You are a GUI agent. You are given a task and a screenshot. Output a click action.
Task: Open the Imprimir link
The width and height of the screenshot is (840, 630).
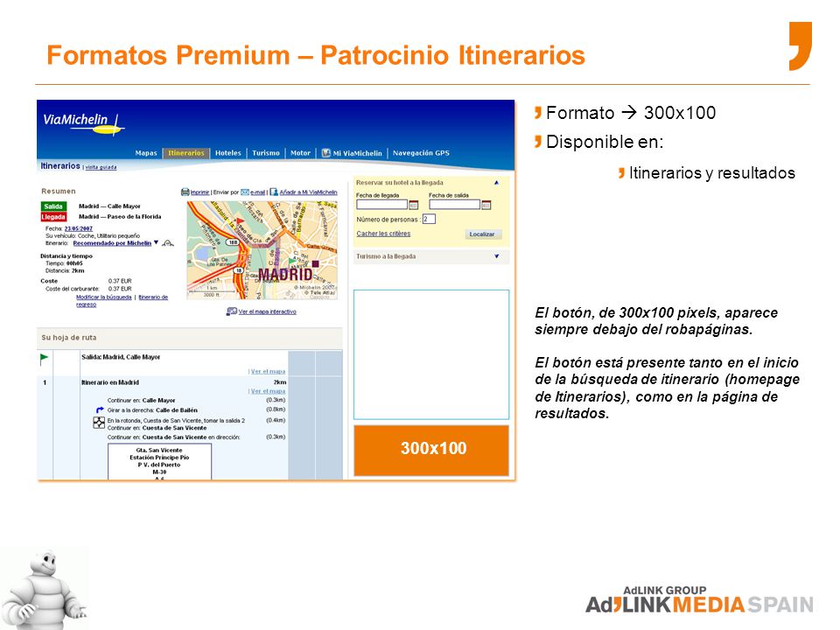coord(199,192)
